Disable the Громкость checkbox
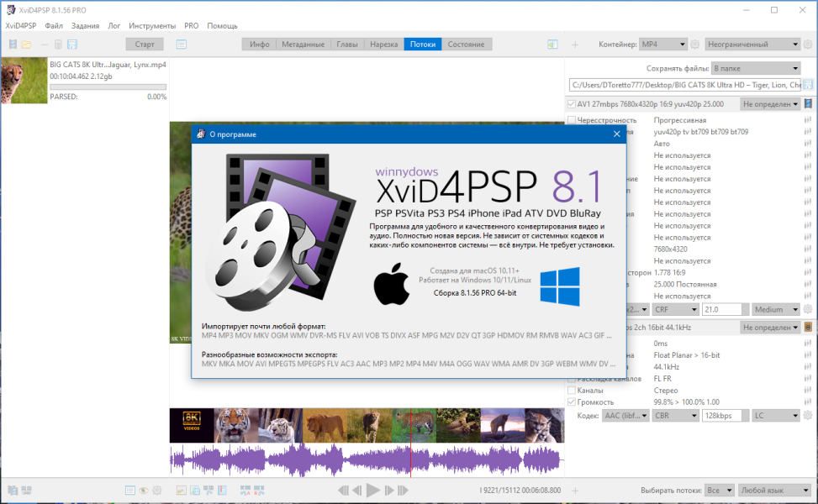 (572, 402)
